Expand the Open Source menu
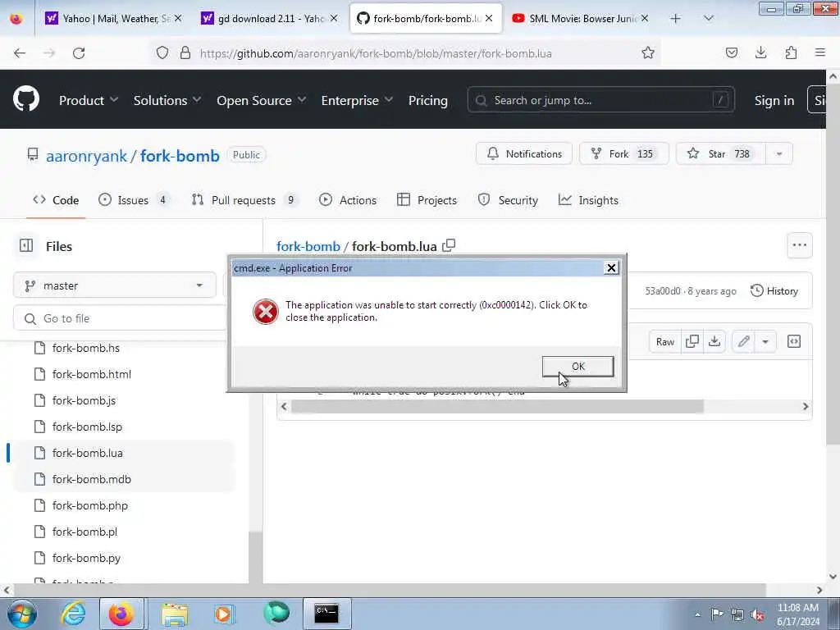 pyautogui.click(x=262, y=100)
